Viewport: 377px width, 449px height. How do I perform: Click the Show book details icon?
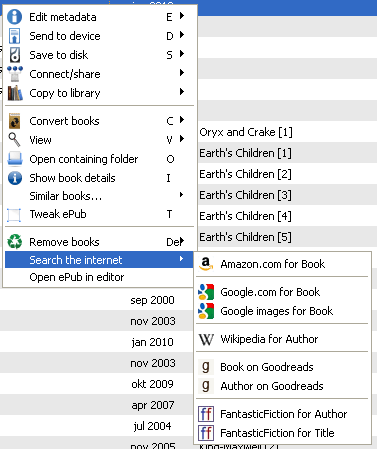pos(15,178)
